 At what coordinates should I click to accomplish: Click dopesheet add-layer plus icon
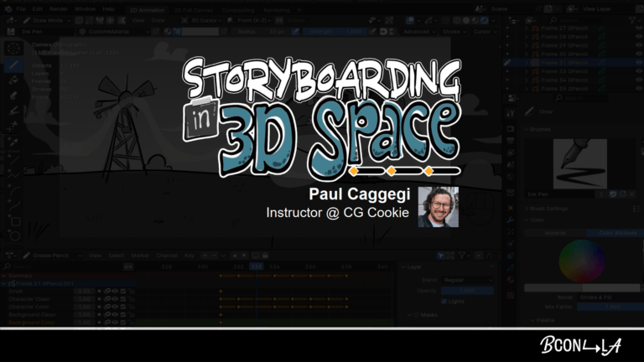(x=205, y=256)
